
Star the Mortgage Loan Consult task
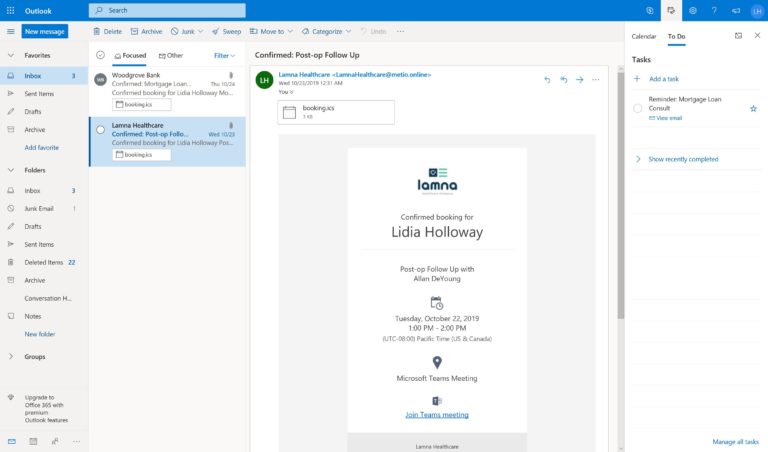click(x=753, y=108)
